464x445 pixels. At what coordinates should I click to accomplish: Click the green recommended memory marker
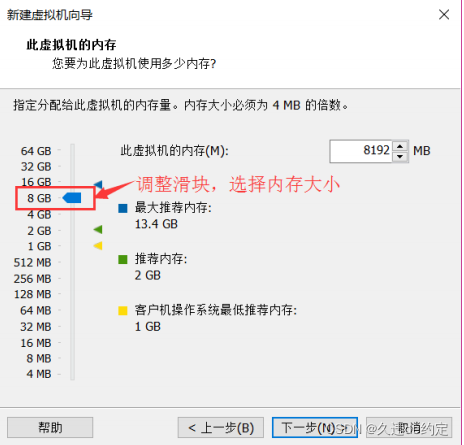98,229
